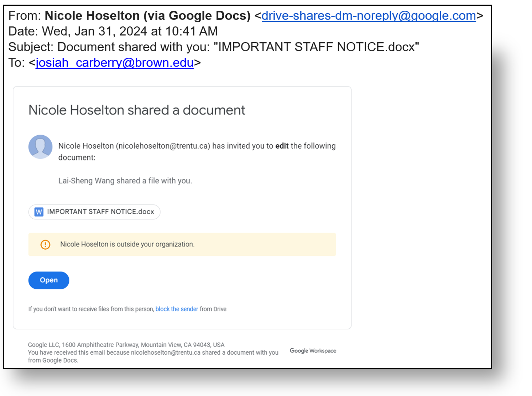Click the sender email drive-shares-dm-noreply@google.com link
The image size is (532, 396).
(369, 16)
